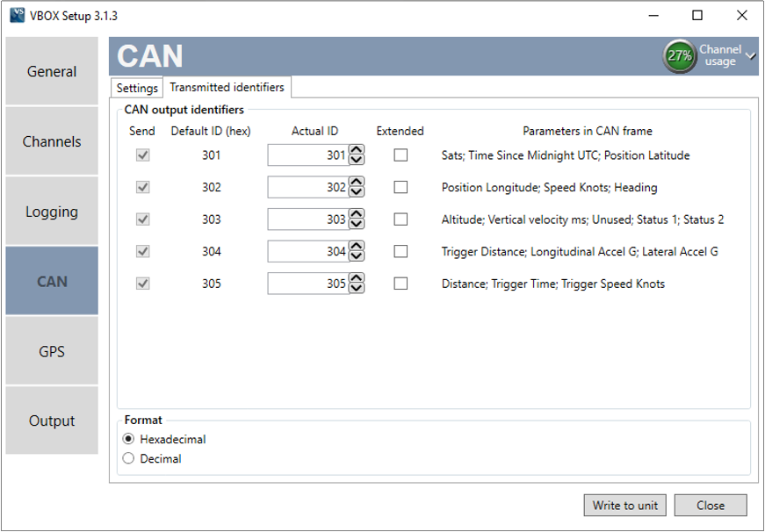This screenshot has height=532, width=765.
Task: Decrement Actual ID for row 304
Action: click(x=357, y=256)
